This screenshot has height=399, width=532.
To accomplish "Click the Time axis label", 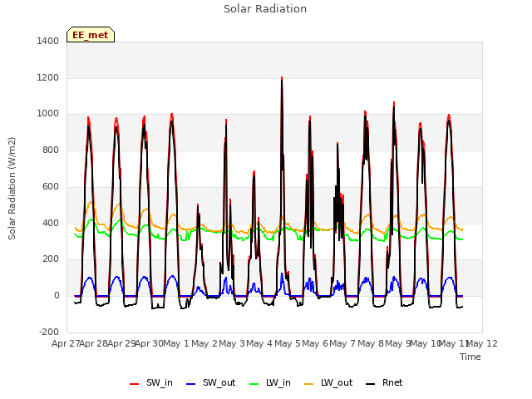I will tap(470, 357).
